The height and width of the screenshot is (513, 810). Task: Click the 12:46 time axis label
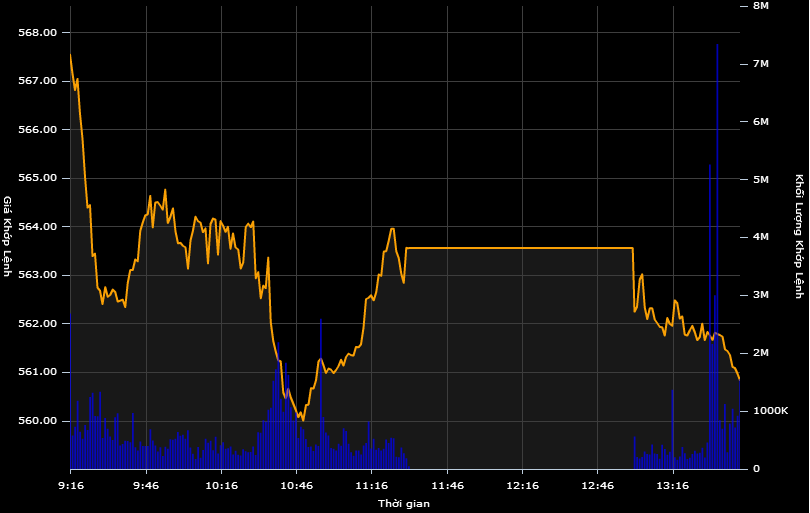pos(597,485)
